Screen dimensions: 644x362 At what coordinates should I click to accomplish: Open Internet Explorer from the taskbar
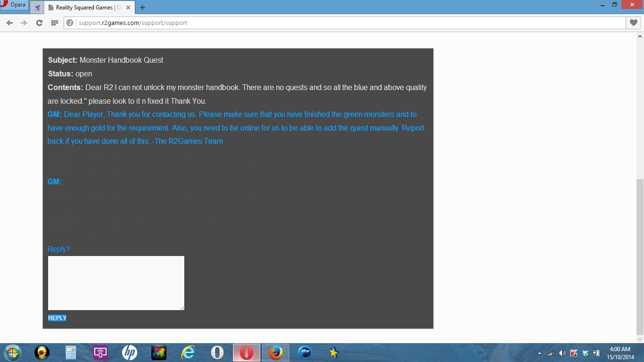tap(188, 353)
